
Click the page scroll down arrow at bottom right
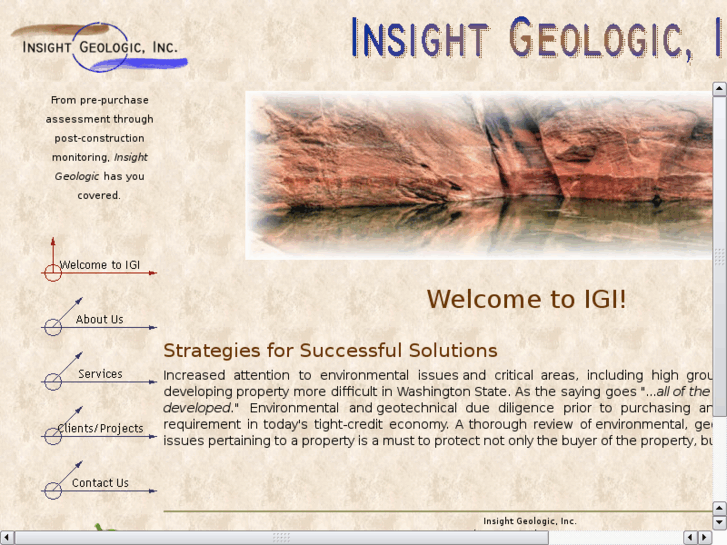[x=719, y=522]
